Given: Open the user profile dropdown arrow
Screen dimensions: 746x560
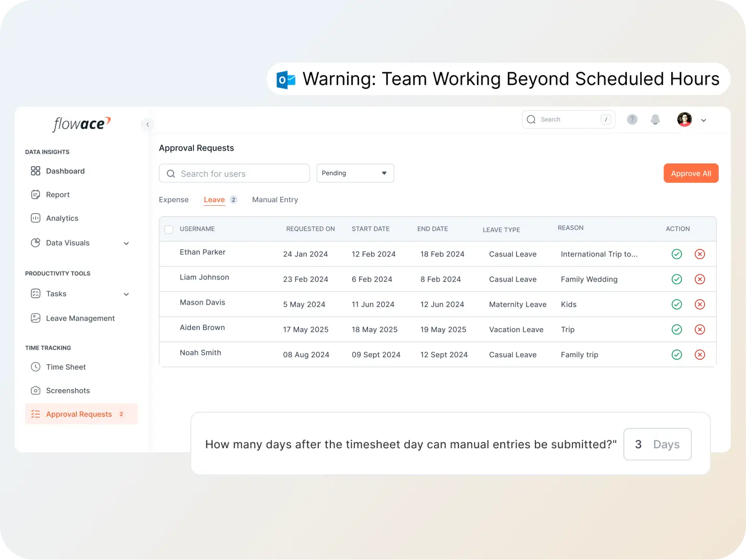Looking at the screenshot, I should pos(704,121).
